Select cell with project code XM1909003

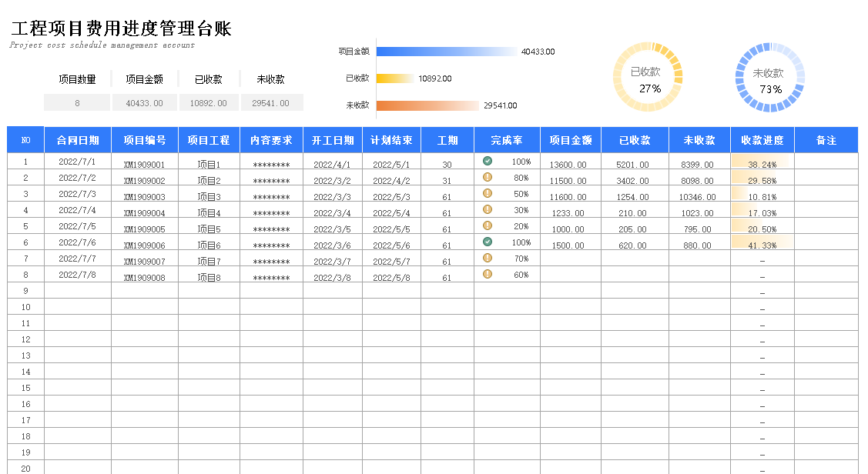(145, 196)
